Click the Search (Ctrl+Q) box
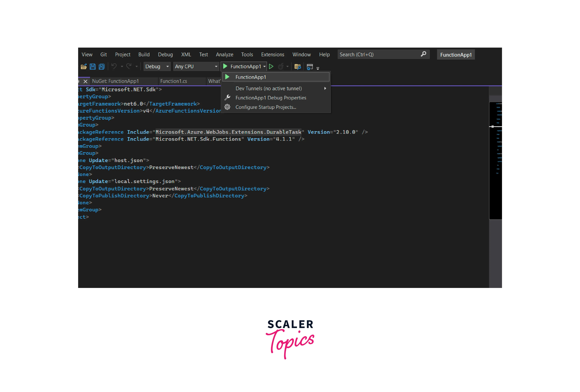This screenshot has height=392, width=580. (378, 54)
